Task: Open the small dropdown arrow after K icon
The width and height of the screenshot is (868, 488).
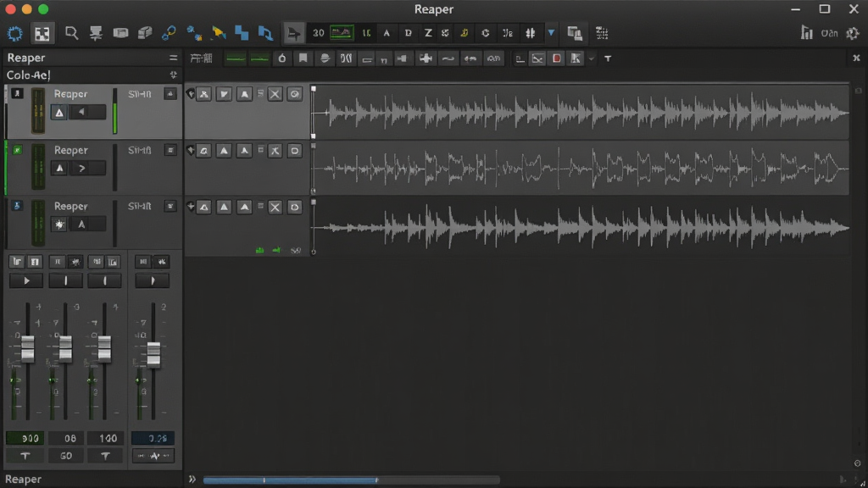Action: 591,58
